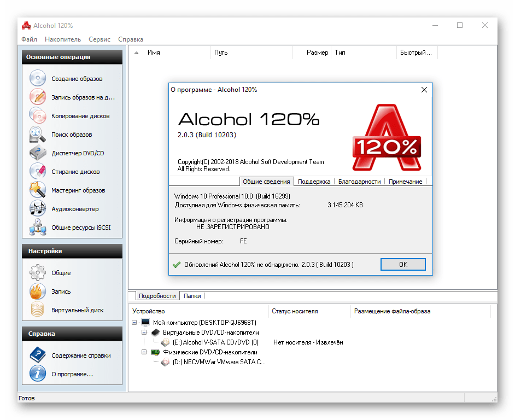The width and height of the screenshot is (515, 420).
Task: Confirm the About dialog with OK
Action: pos(403,264)
